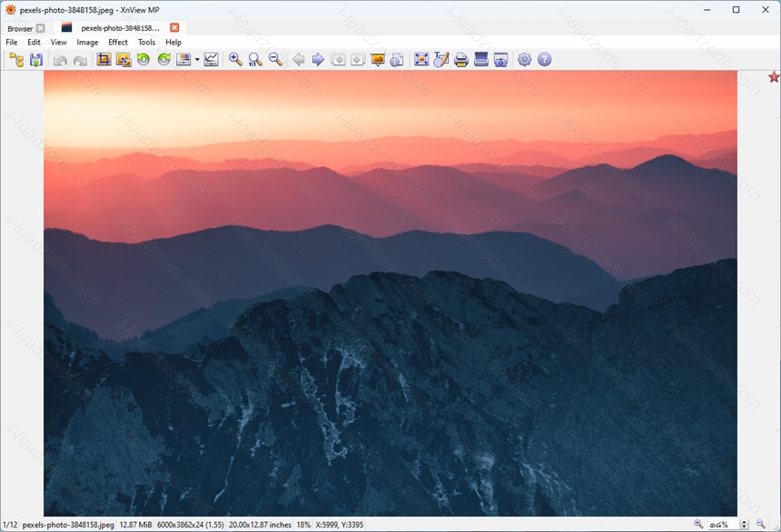This screenshot has height=532, width=781.
Task: Open the Effect menu
Action: (118, 43)
